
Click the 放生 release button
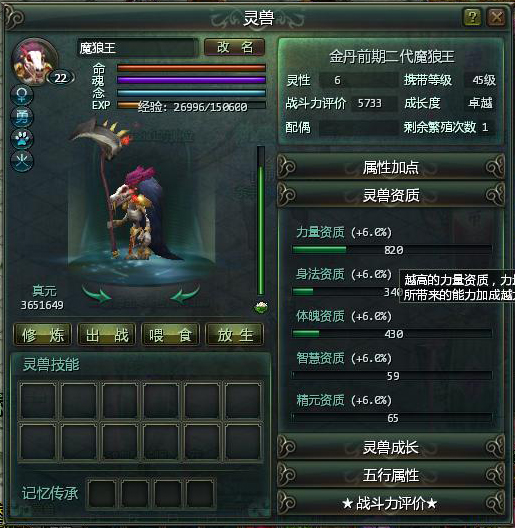point(235,335)
